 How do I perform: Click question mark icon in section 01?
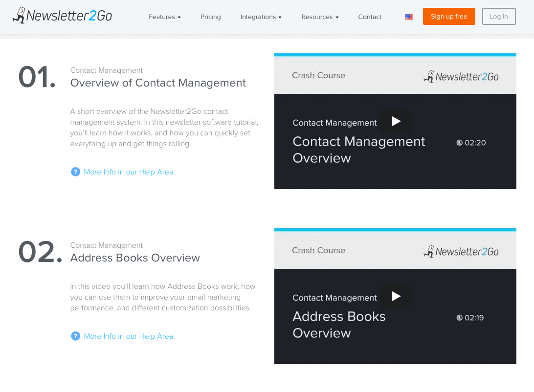pyautogui.click(x=75, y=172)
